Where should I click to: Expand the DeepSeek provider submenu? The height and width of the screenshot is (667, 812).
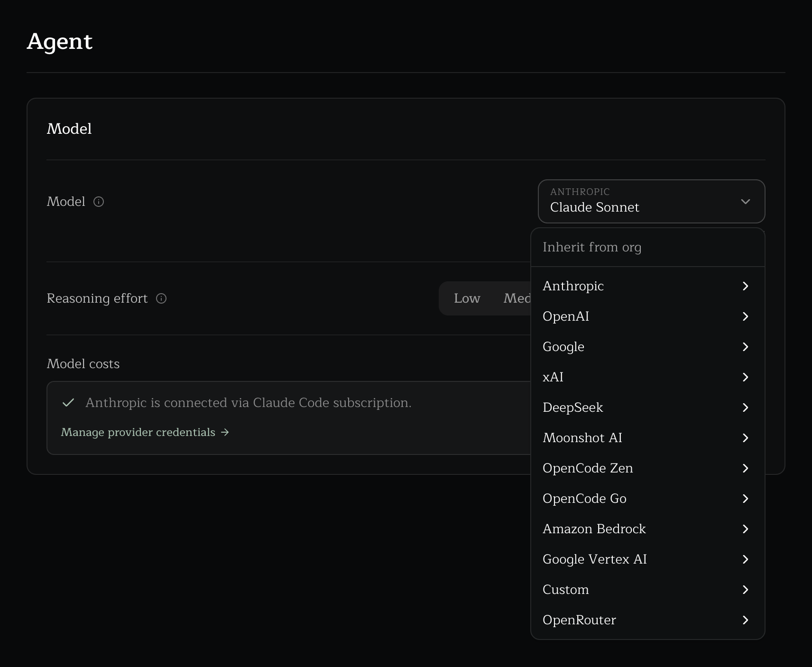coord(647,408)
